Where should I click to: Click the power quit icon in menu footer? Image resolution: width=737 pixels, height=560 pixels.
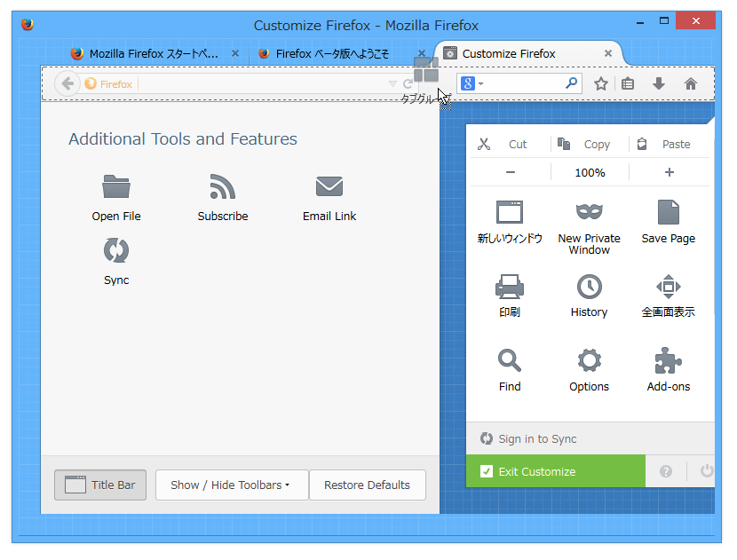(x=707, y=470)
